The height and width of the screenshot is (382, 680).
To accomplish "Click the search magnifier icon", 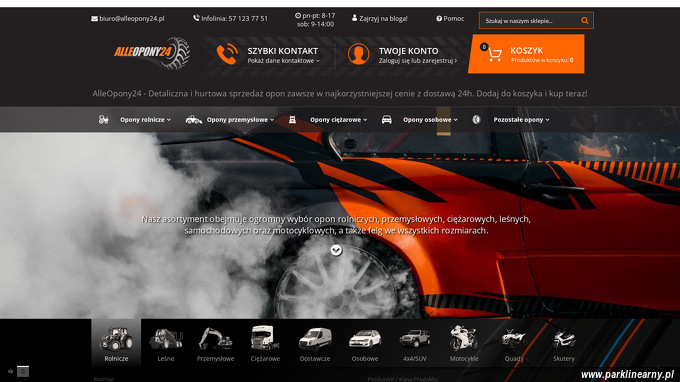I will [x=585, y=20].
